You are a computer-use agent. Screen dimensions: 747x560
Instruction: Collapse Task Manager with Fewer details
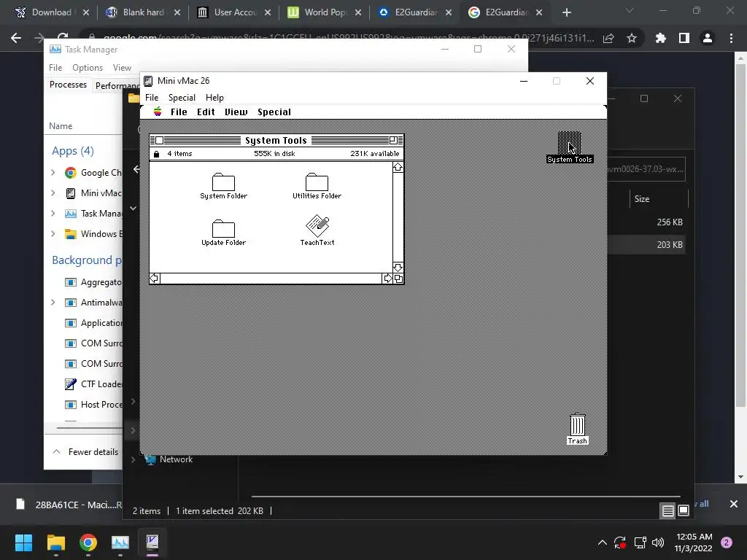(x=86, y=452)
